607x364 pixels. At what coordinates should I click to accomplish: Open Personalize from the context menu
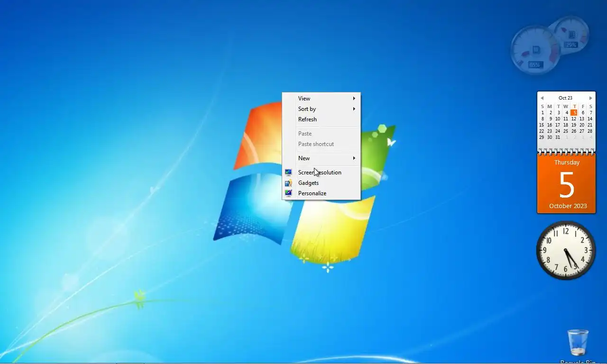coord(321,193)
